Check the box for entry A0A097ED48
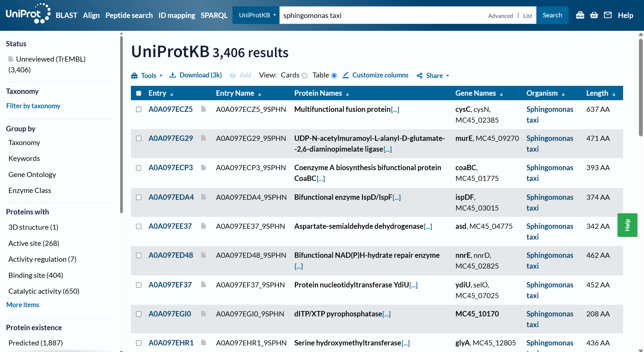Image resolution: width=644 pixels, height=352 pixels. coord(139,255)
